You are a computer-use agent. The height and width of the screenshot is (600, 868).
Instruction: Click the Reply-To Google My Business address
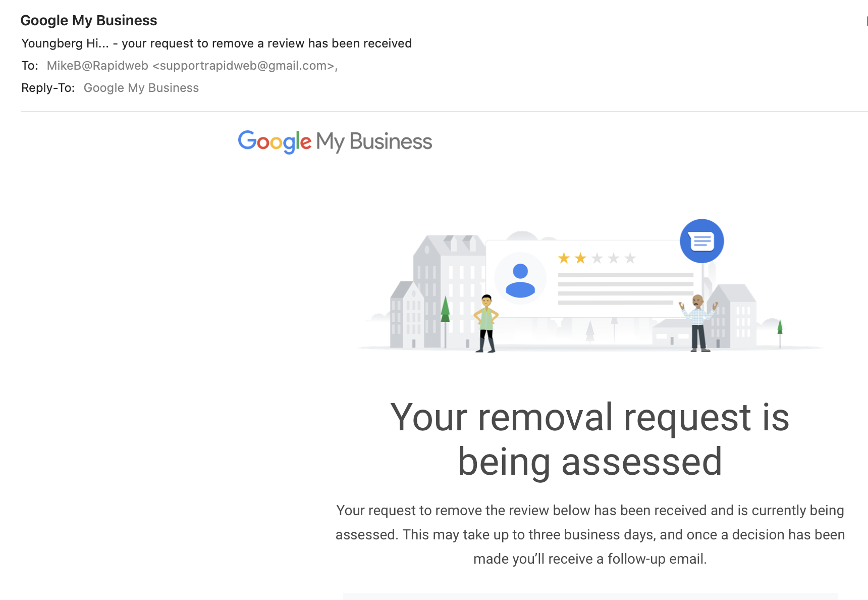click(141, 88)
